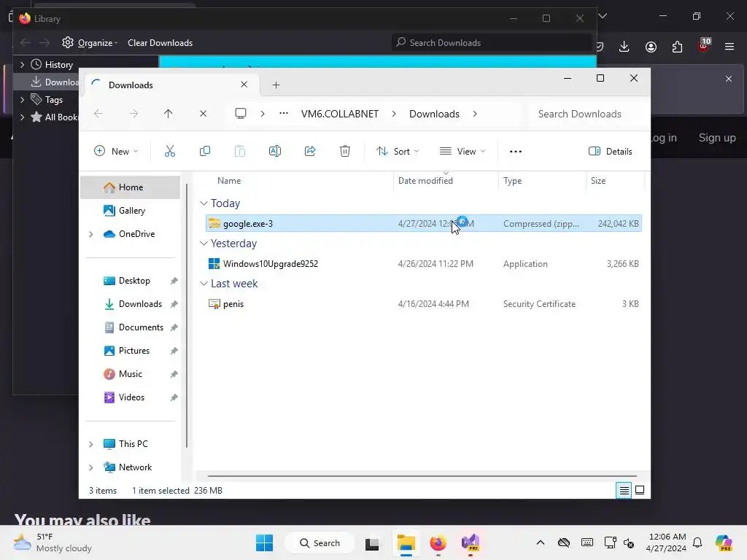Add a new Explorer tab with plus button
The image size is (747, 560).
coord(276,85)
